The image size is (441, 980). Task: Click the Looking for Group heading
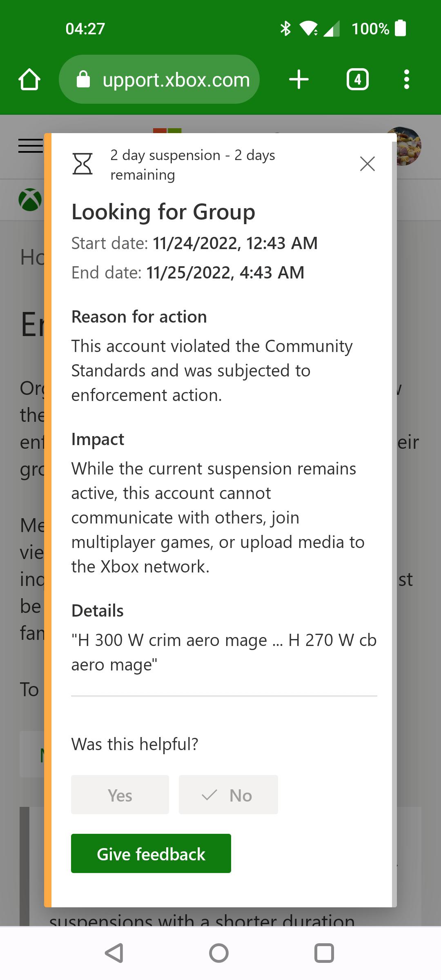[x=163, y=212]
